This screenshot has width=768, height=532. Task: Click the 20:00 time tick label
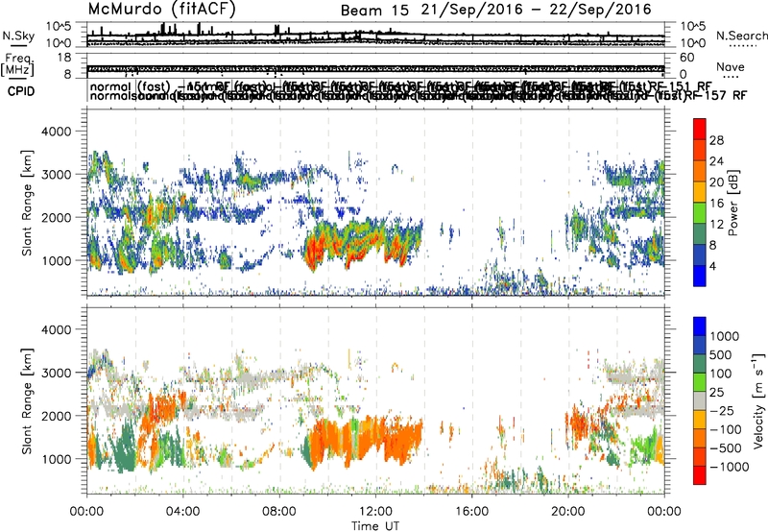tap(567, 512)
